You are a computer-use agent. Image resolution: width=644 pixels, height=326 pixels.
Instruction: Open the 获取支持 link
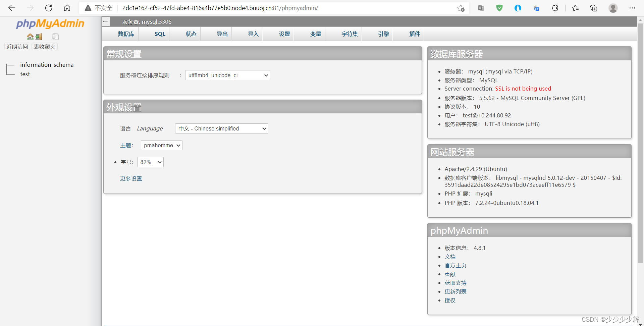pyautogui.click(x=455, y=283)
